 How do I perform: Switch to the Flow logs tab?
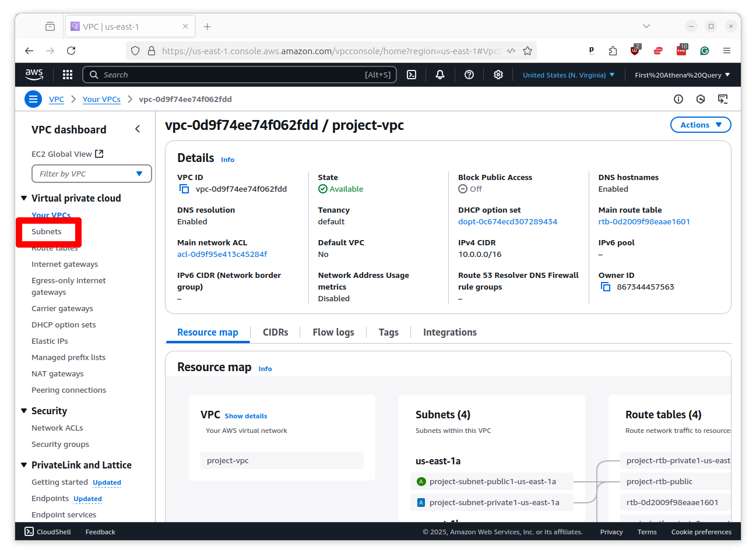[x=333, y=332]
